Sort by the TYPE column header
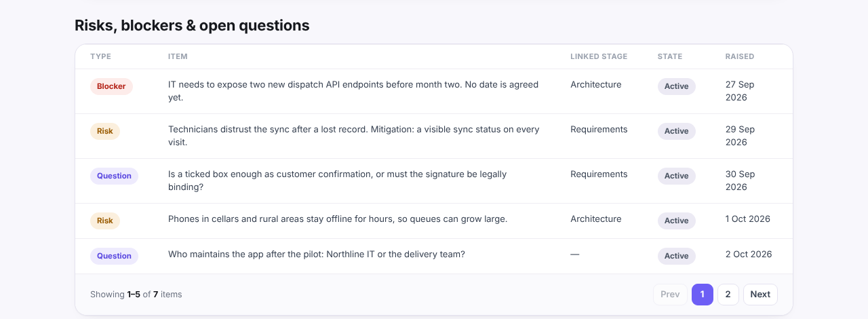868x319 pixels. 100,56
